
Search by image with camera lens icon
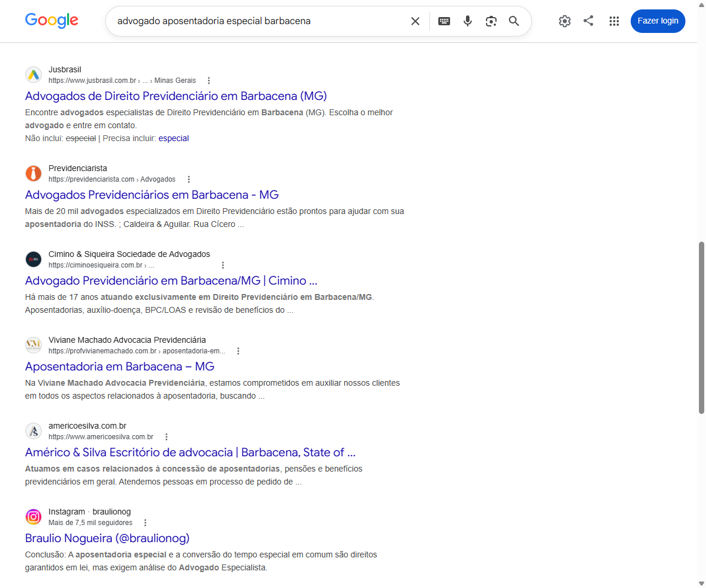coord(491,21)
